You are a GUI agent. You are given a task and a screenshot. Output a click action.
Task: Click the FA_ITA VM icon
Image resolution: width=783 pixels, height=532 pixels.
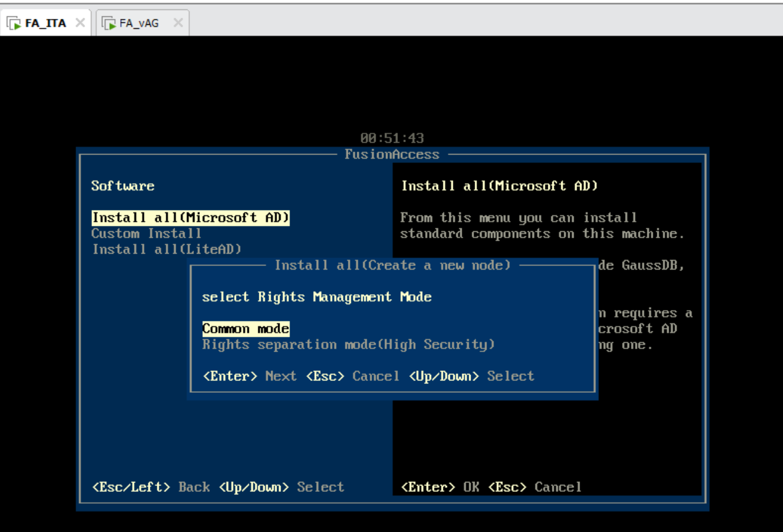[x=14, y=24]
